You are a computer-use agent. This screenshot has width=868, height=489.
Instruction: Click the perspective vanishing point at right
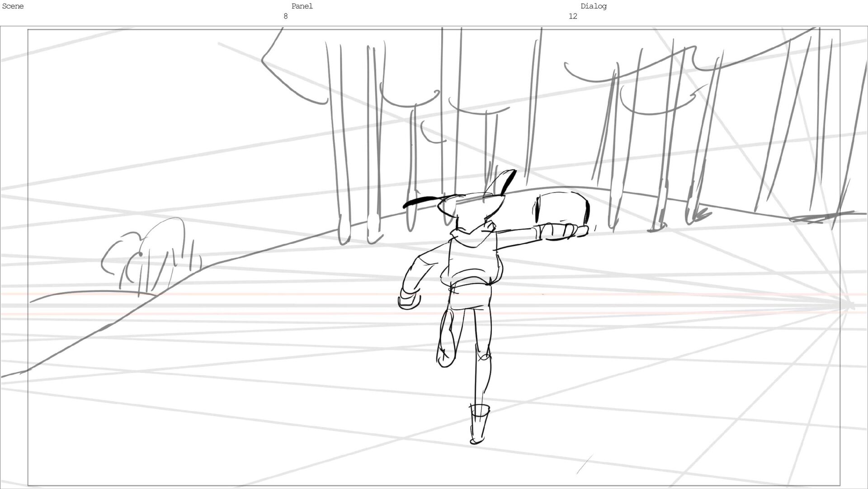(849, 305)
